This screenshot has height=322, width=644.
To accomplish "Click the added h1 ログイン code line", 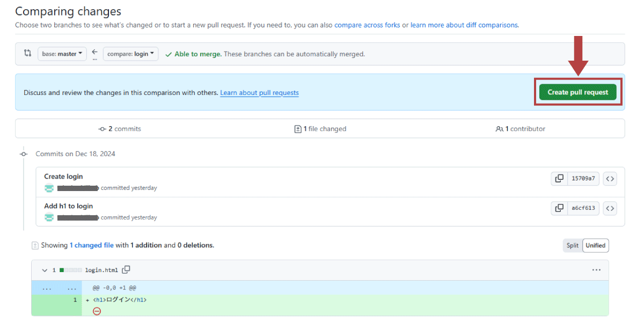I will pyautogui.click(x=120, y=299).
